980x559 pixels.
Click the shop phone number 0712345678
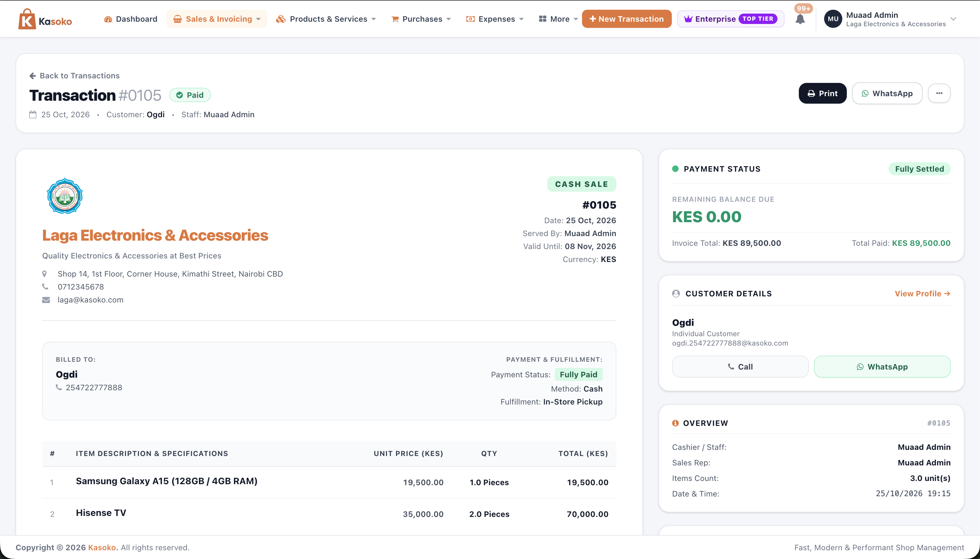pos(81,287)
